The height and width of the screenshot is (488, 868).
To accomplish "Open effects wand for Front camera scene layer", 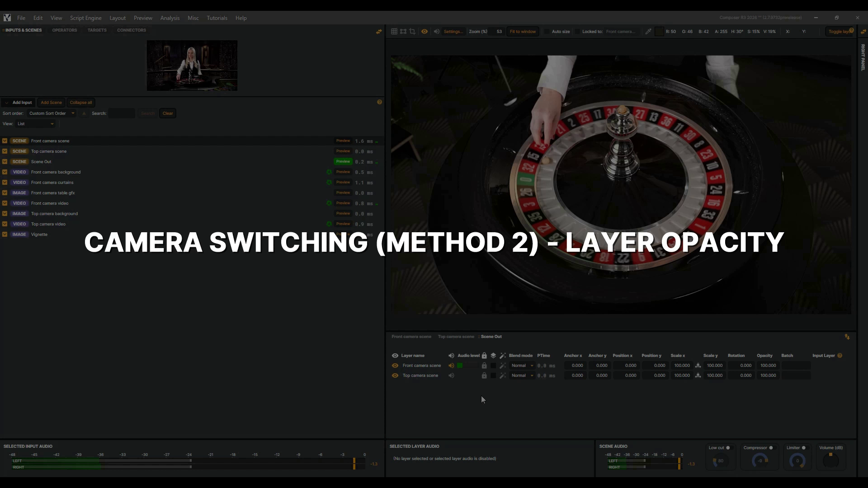I will [x=503, y=366].
